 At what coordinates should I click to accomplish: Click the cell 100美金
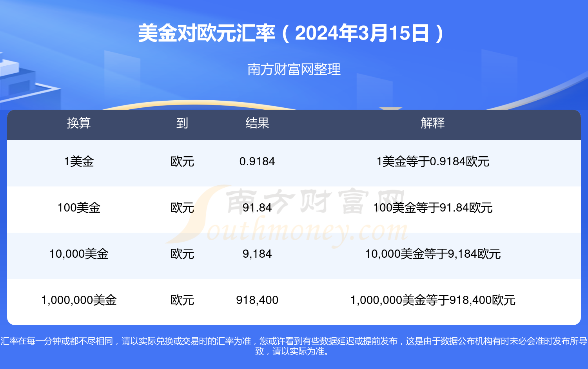click(79, 208)
